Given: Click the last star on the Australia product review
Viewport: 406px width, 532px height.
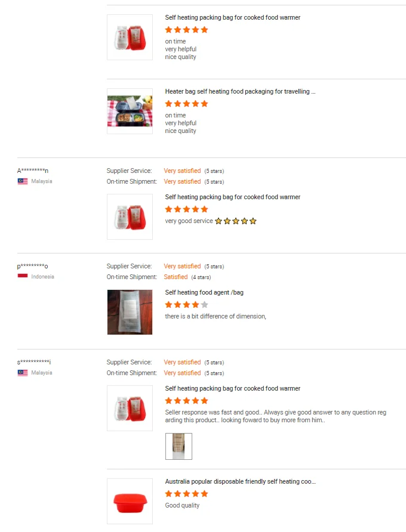Looking at the screenshot, I should point(204,493).
